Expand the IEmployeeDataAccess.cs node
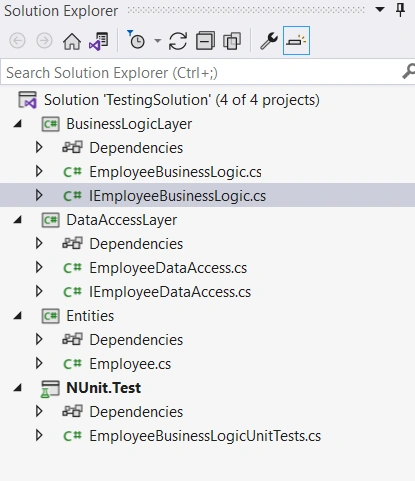The image size is (415, 481). (x=39, y=291)
